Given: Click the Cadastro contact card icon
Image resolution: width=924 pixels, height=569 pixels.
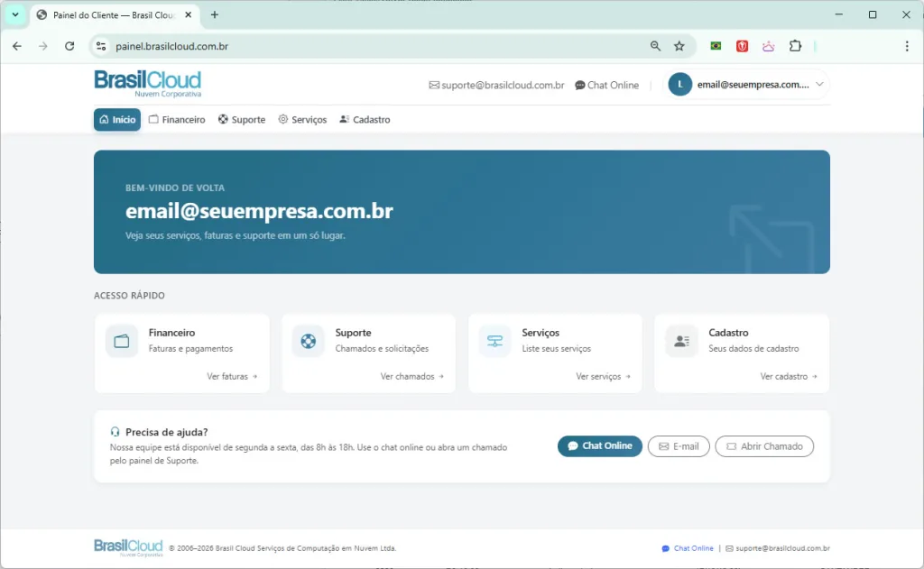Looking at the screenshot, I should pyautogui.click(x=680, y=341).
